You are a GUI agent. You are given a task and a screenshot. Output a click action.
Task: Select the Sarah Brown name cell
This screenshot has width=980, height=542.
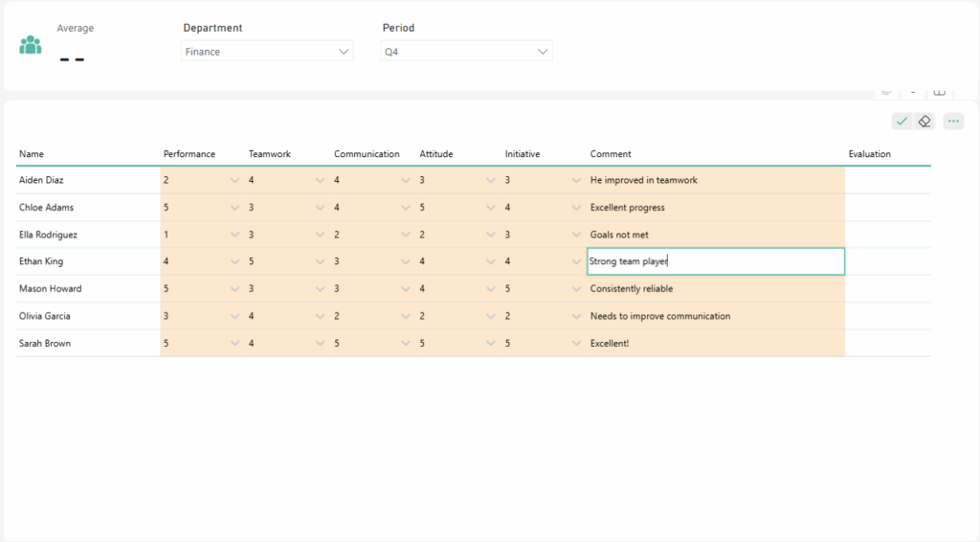[x=88, y=343]
